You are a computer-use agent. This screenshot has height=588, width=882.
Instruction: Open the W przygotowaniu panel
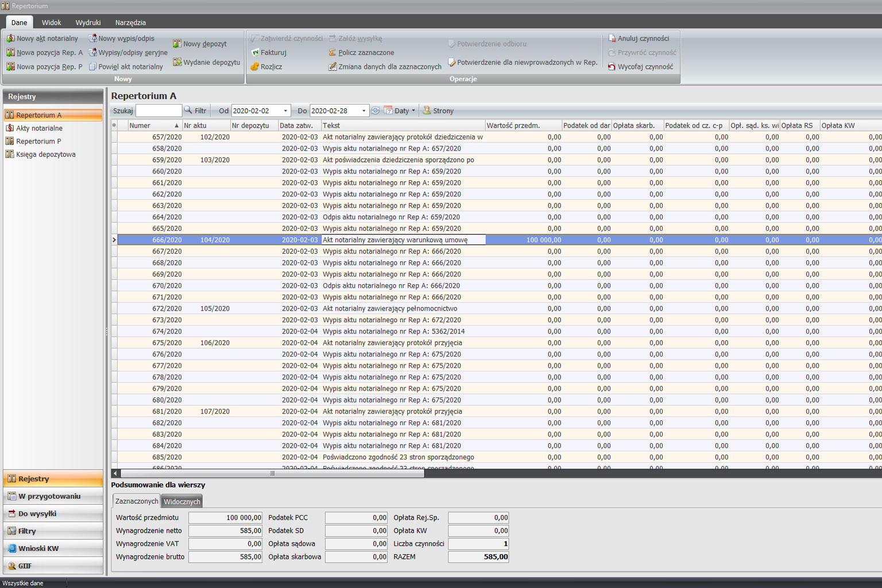[x=49, y=496]
